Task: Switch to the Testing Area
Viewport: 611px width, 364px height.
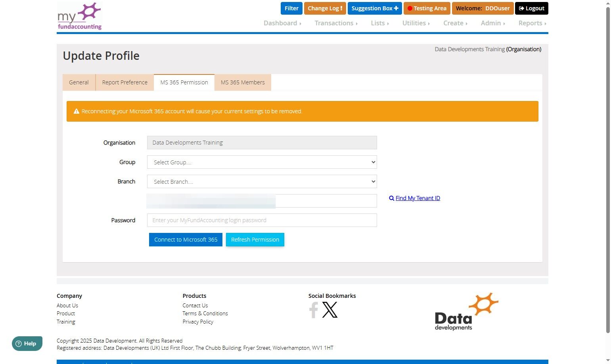Action: (427, 8)
